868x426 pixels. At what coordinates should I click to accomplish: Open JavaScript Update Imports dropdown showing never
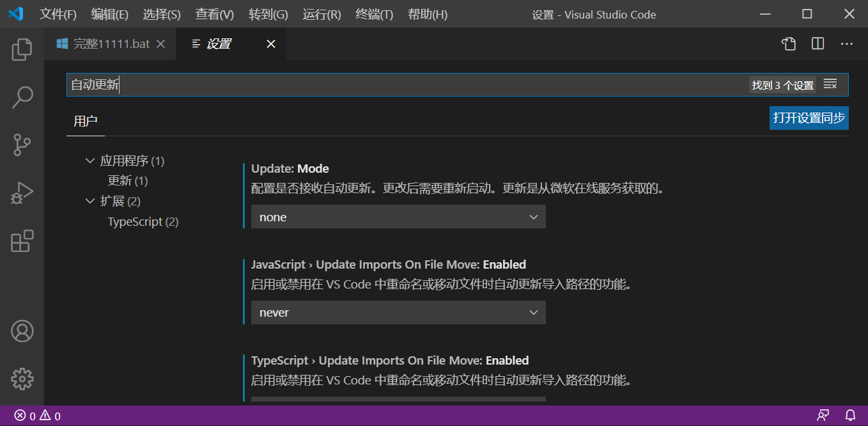[398, 312]
